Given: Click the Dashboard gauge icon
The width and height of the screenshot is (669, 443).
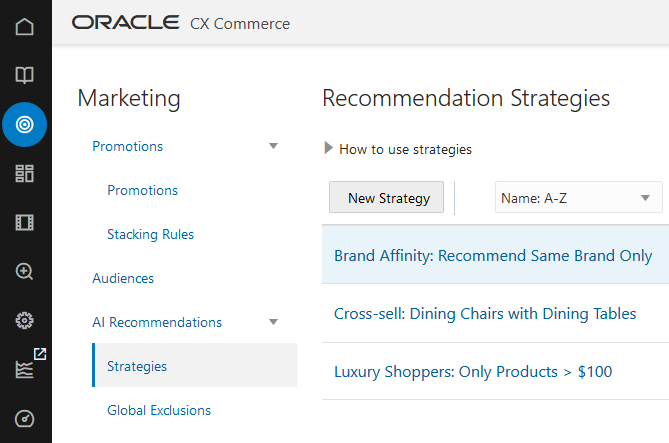Looking at the screenshot, I should coord(25,418).
